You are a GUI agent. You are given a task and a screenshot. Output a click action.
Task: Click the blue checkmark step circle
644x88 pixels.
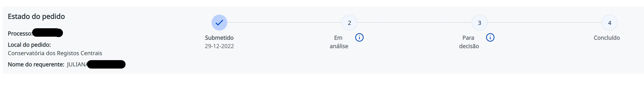(219, 23)
